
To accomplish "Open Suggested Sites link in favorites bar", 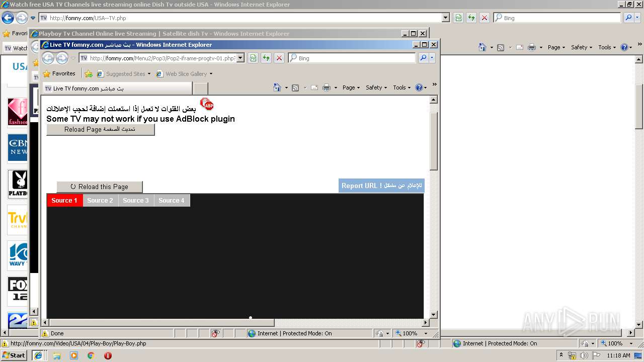I will coord(124,73).
